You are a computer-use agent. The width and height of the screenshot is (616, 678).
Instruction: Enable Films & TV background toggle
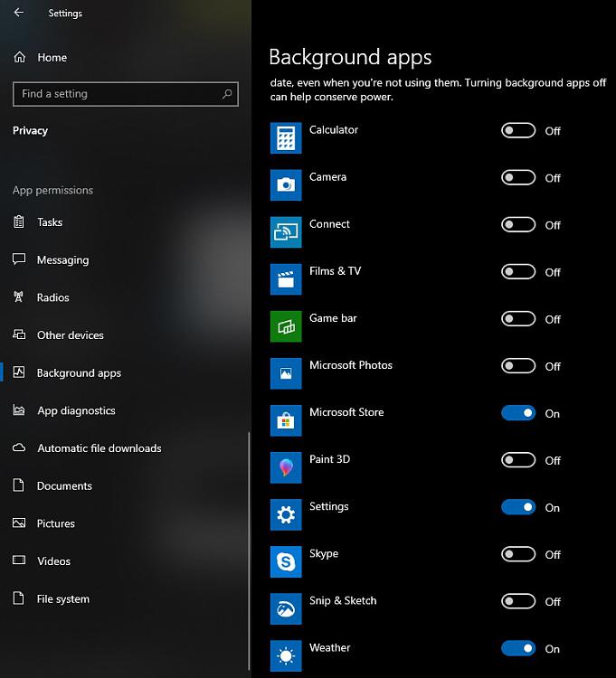[x=518, y=271]
